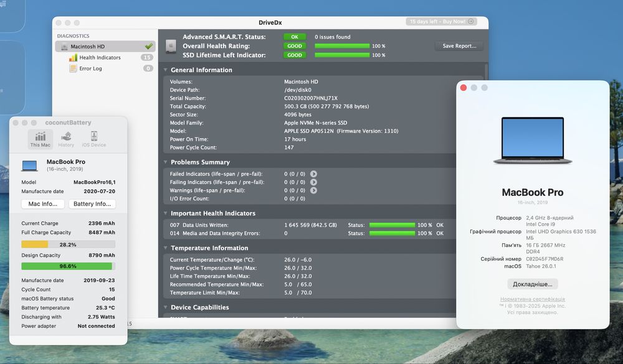Image resolution: width=623 pixels, height=364 pixels.
Task: Click GOOD badge for Overall Health Rating
Action: click(295, 46)
